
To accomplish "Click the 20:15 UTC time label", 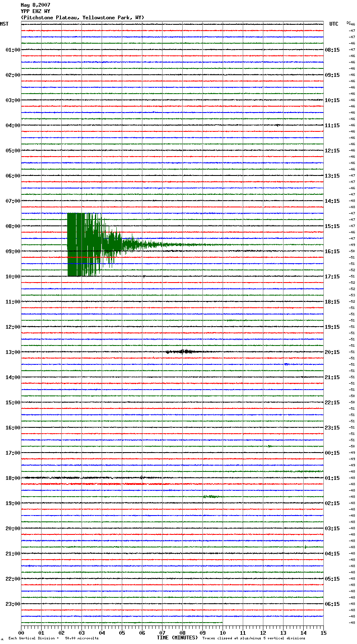I will coord(332,352).
